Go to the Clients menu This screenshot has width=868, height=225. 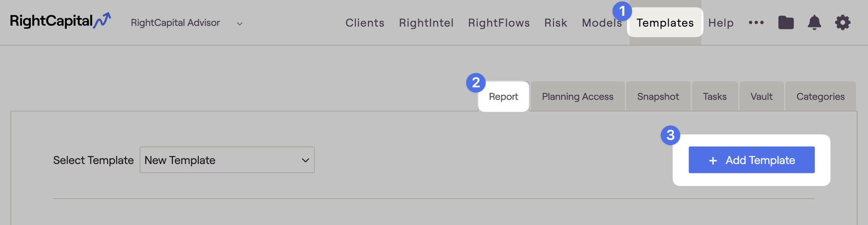coord(365,23)
